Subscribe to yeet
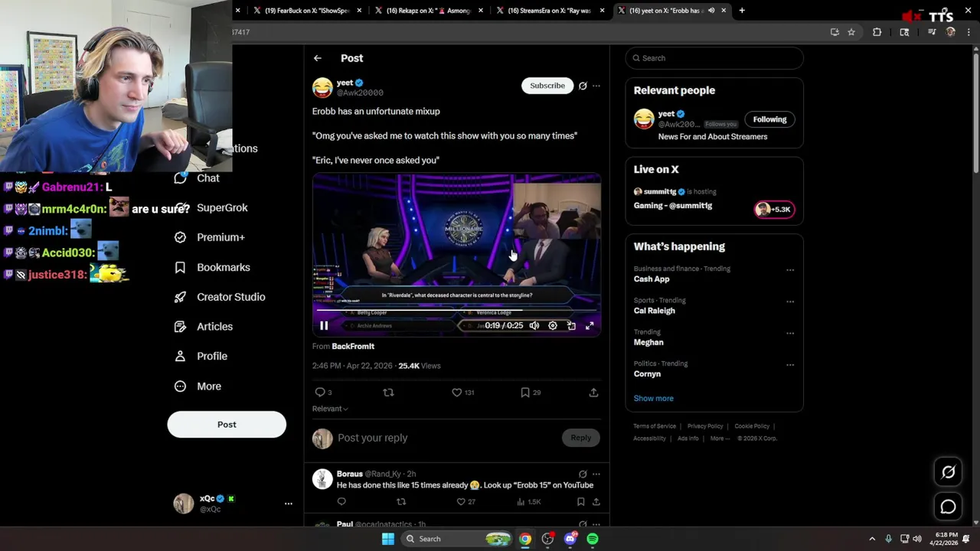This screenshot has height=551, width=980. [547, 86]
